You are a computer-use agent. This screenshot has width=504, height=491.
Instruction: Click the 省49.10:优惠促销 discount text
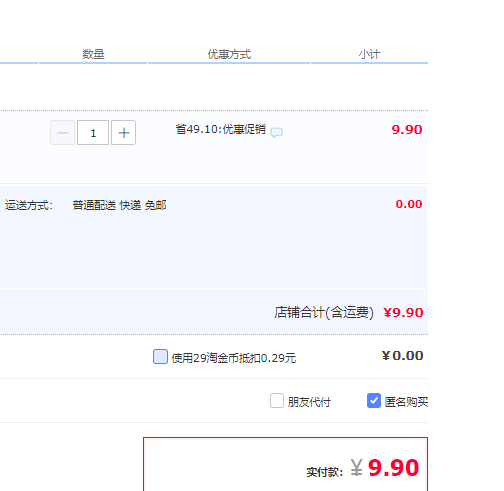tap(221, 129)
